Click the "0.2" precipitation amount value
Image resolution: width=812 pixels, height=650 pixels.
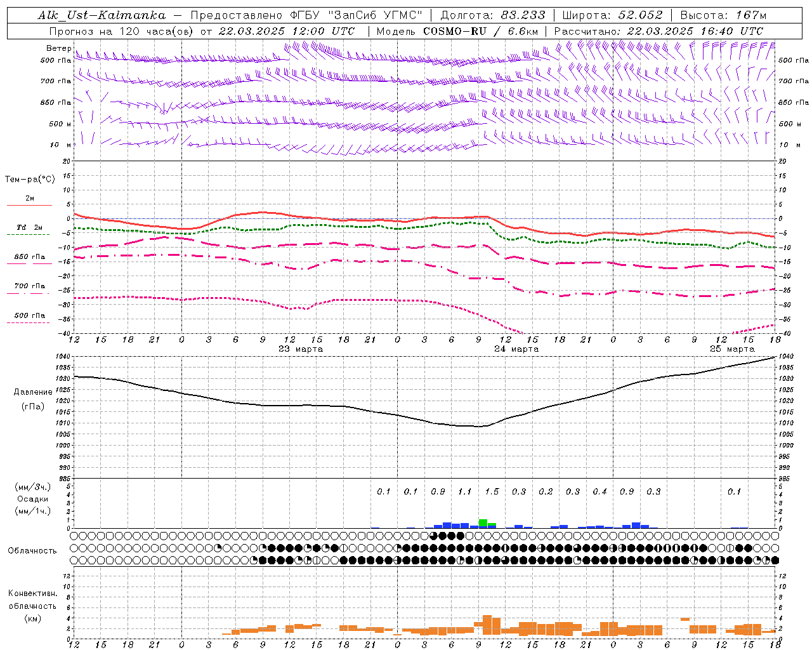click(x=546, y=491)
